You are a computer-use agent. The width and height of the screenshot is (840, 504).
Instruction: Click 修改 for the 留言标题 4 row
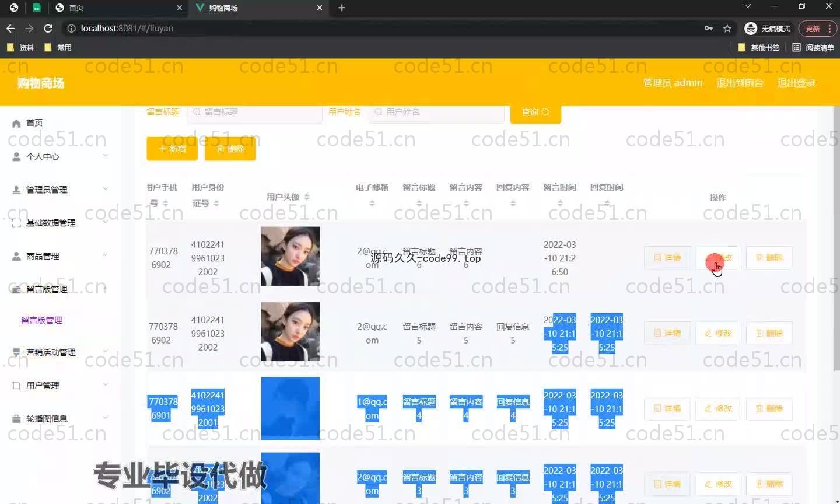[x=718, y=408]
